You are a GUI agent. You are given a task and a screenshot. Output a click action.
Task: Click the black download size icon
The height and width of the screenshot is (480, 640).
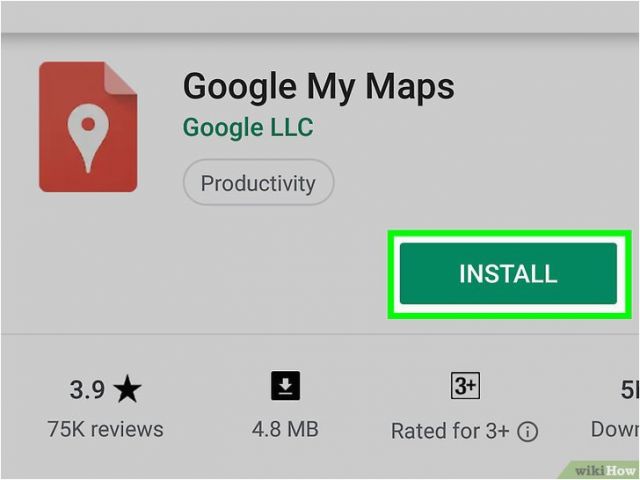click(286, 385)
